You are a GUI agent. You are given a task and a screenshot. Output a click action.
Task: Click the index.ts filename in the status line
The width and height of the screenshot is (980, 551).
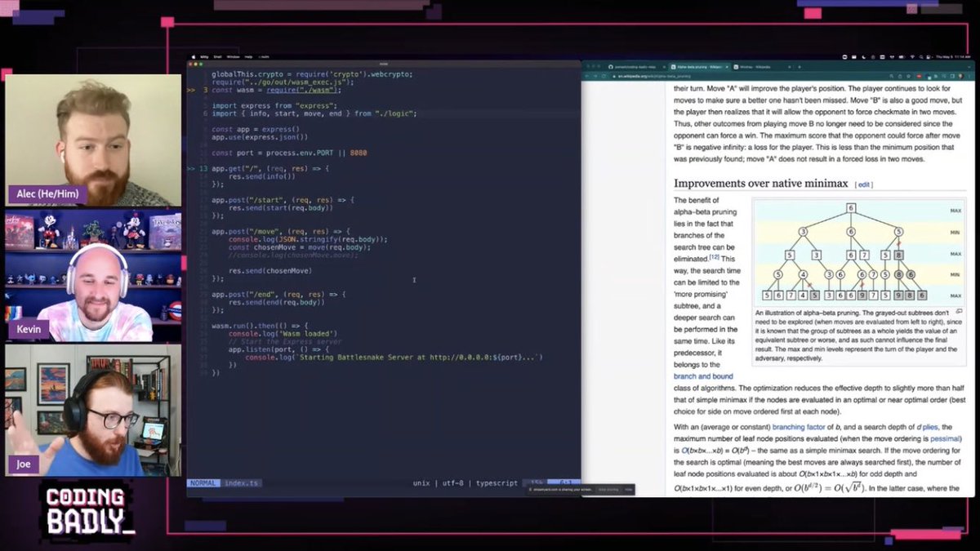[x=242, y=483]
